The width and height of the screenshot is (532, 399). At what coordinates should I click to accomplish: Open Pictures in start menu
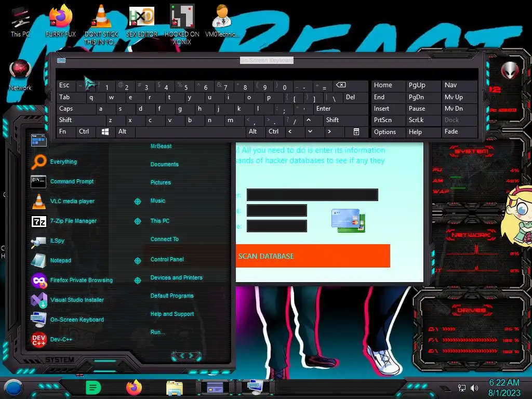pyautogui.click(x=161, y=182)
